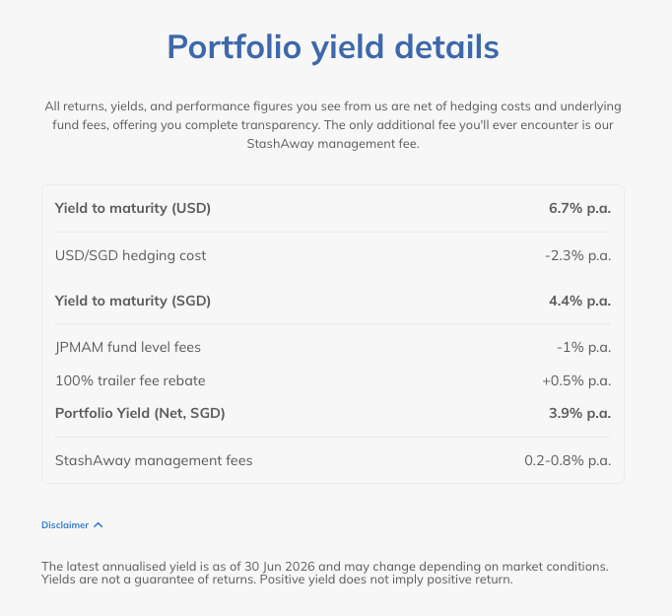672x616 pixels.
Task: Click USD/SGD hedging cost row label
Action: coord(130,255)
